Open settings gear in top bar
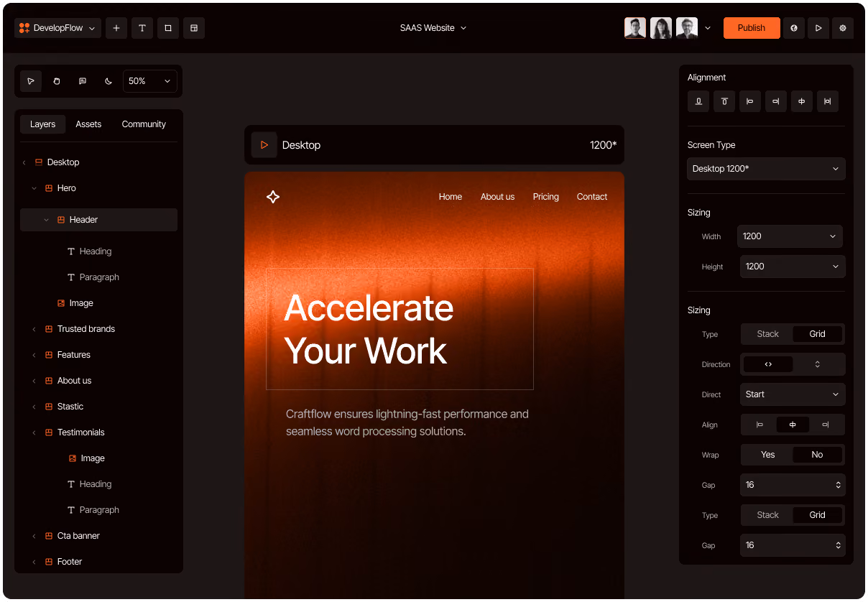 [843, 28]
